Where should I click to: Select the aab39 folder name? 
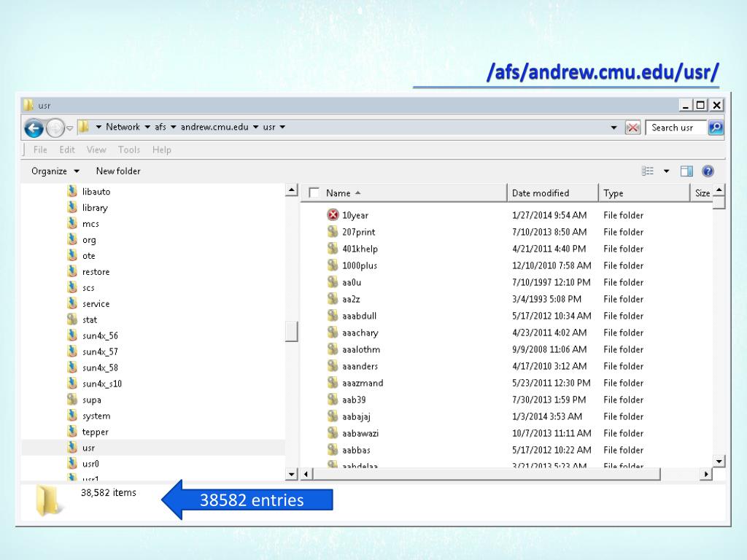(x=354, y=400)
